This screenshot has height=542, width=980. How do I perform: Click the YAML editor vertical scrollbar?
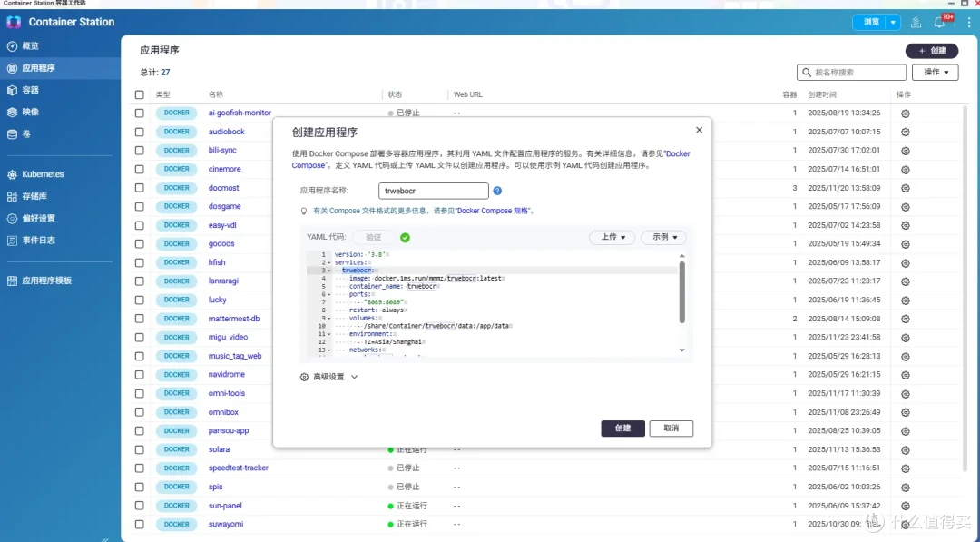pyautogui.click(x=681, y=292)
